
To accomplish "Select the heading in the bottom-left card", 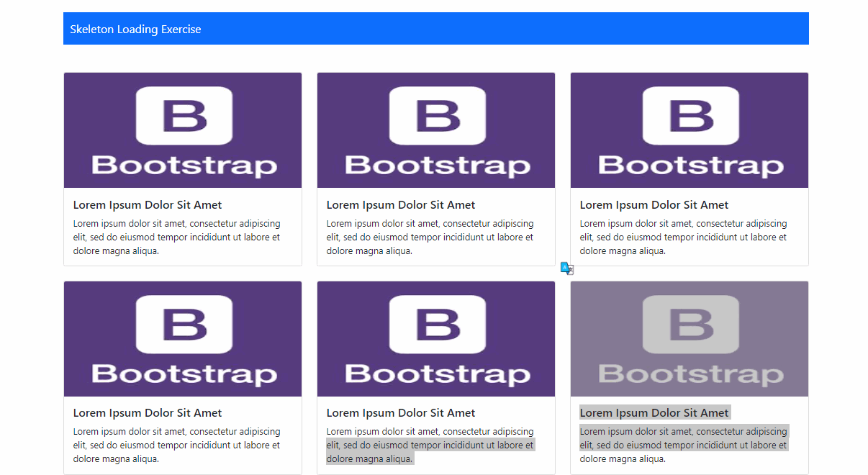I will coord(147,412).
